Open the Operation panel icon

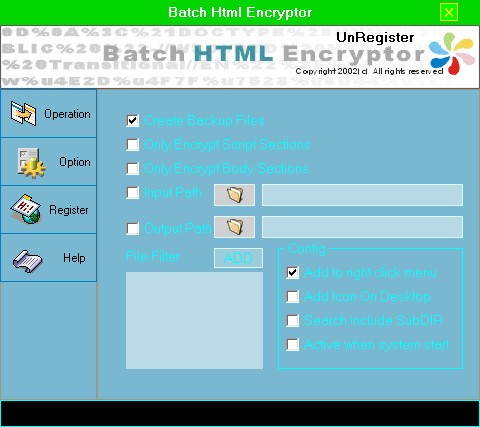point(23,114)
